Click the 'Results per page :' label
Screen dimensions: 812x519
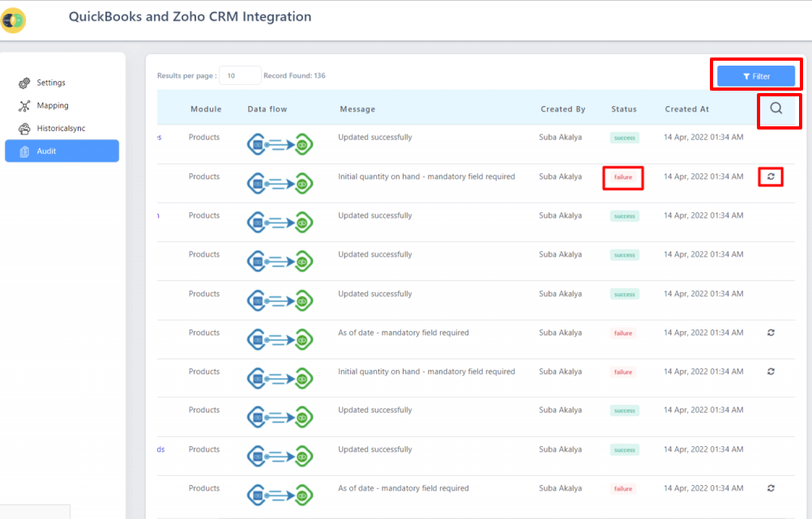pyautogui.click(x=187, y=75)
